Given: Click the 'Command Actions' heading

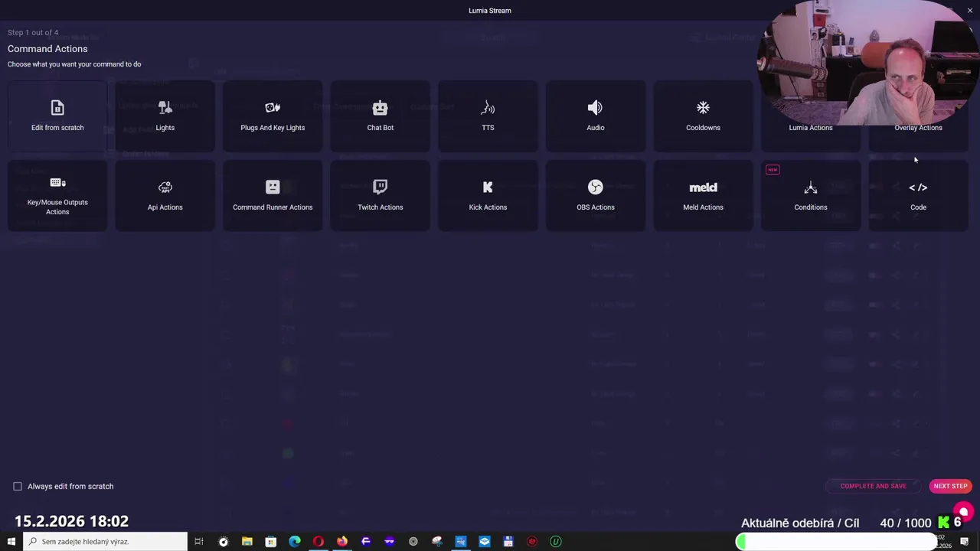Looking at the screenshot, I should point(47,49).
